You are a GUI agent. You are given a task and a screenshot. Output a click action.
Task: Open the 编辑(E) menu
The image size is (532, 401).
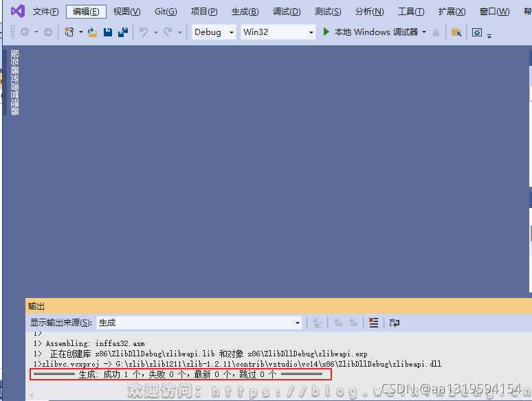[86, 12]
